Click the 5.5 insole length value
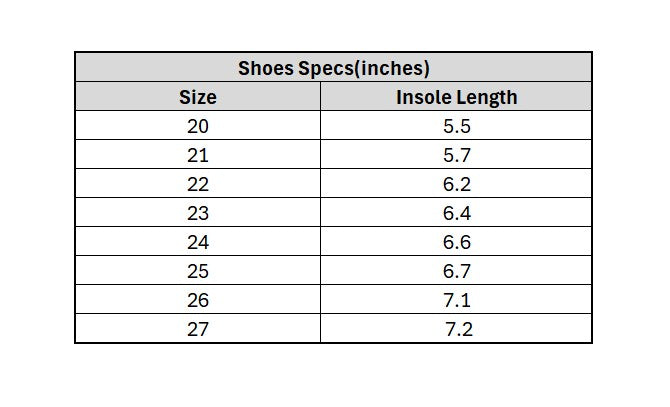This screenshot has width=670, height=407. pyautogui.click(x=457, y=126)
